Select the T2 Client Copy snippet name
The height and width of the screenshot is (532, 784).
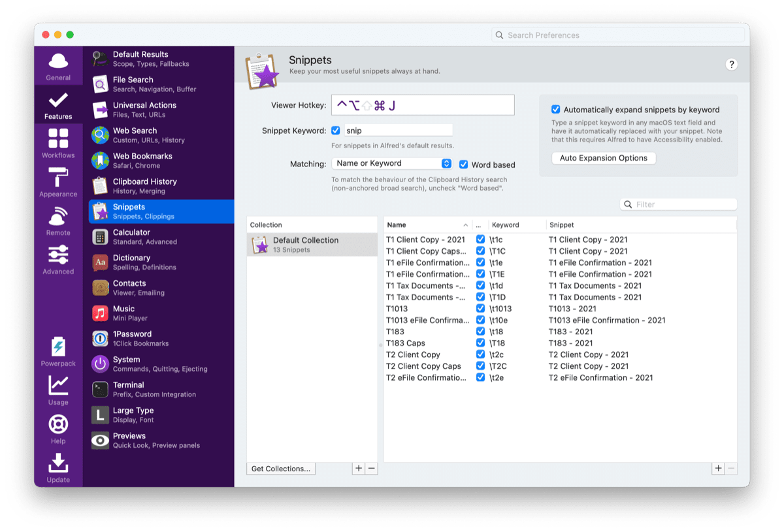coord(413,355)
